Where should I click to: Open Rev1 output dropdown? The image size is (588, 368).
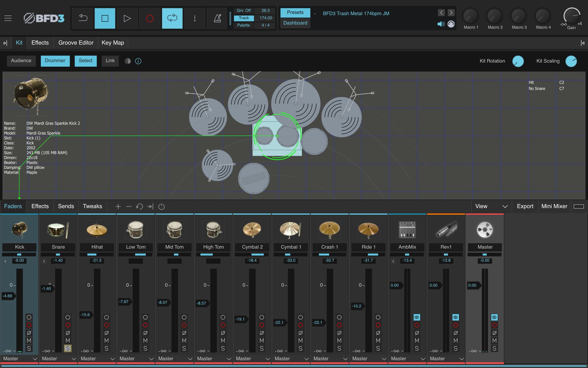(446, 358)
